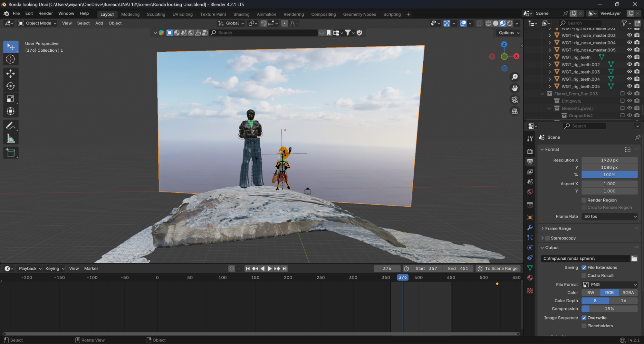The width and height of the screenshot is (644, 344).
Task: Open the File Format PNG dropdown
Action: click(x=609, y=284)
